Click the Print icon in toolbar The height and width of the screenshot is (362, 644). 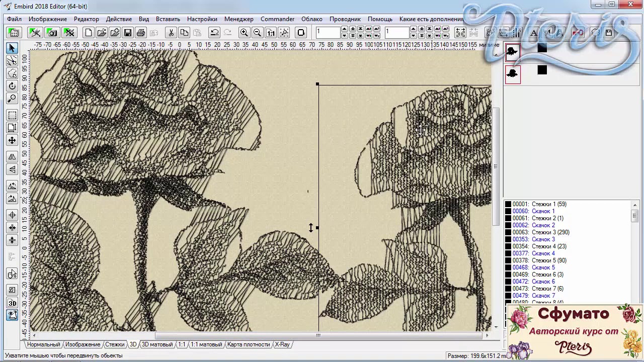pyautogui.click(x=141, y=33)
